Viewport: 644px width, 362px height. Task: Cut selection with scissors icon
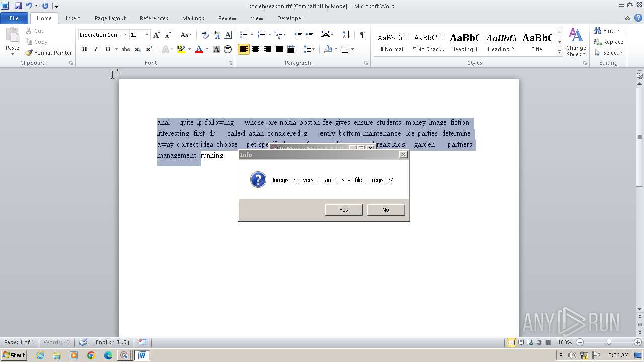(34, 31)
